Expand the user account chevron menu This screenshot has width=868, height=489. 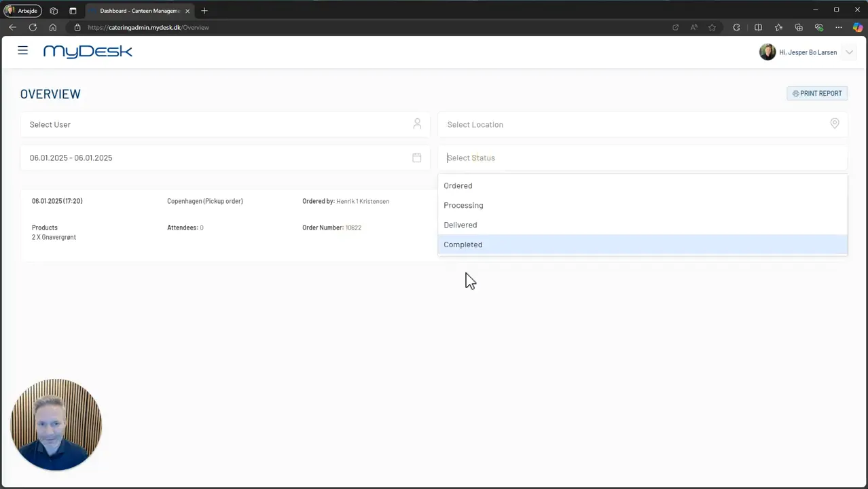(849, 52)
